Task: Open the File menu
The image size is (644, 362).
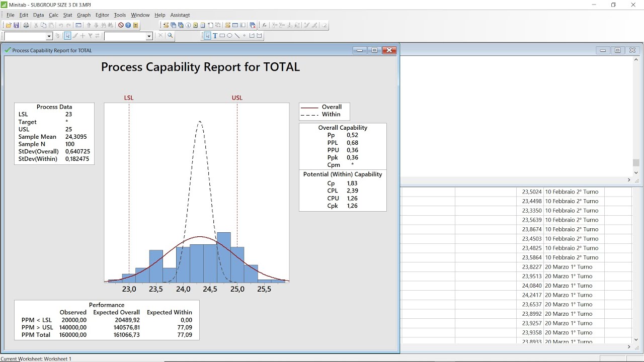Action: point(11,15)
